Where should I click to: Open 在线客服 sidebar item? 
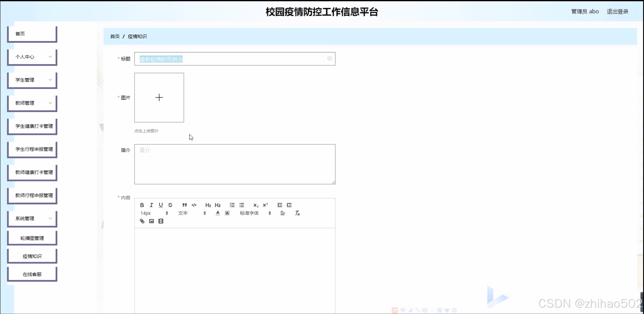click(32, 274)
